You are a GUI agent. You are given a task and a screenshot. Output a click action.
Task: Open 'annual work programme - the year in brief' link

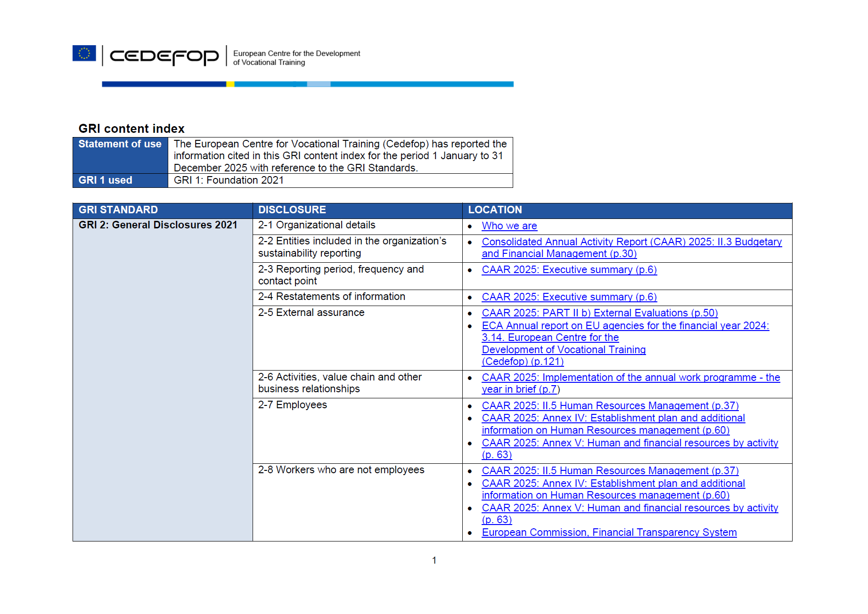point(631,383)
